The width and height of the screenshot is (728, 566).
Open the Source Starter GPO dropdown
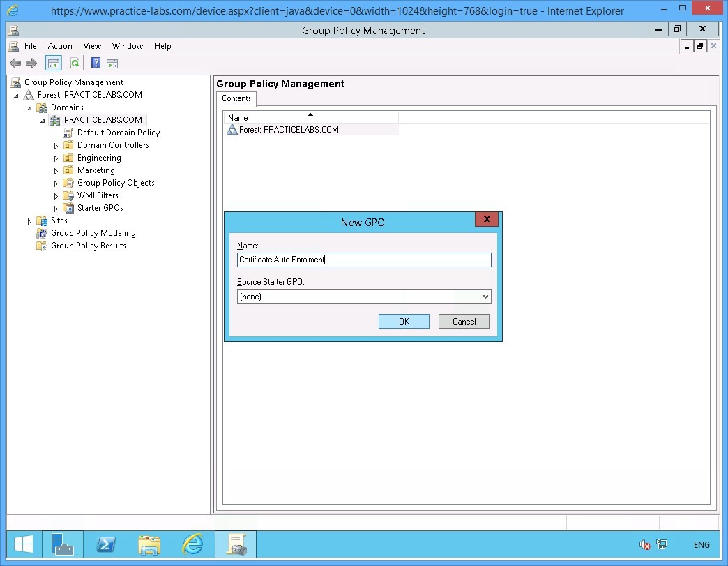coord(486,296)
